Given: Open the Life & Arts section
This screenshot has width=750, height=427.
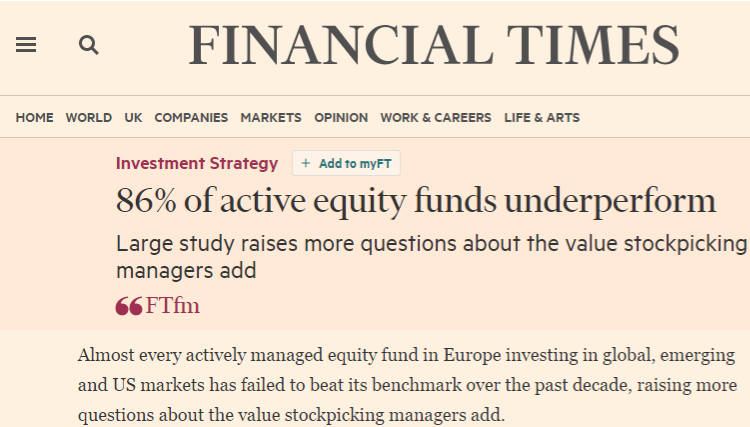Looking at the screenshot, I should pos(542,118).
